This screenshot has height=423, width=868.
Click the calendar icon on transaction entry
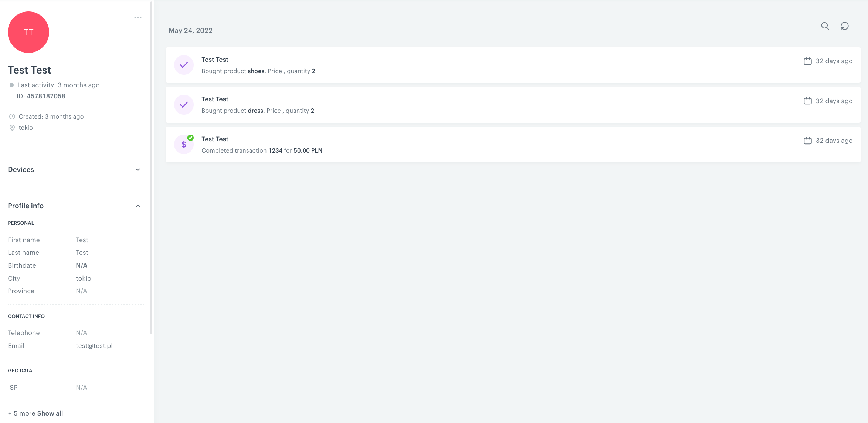807,141
